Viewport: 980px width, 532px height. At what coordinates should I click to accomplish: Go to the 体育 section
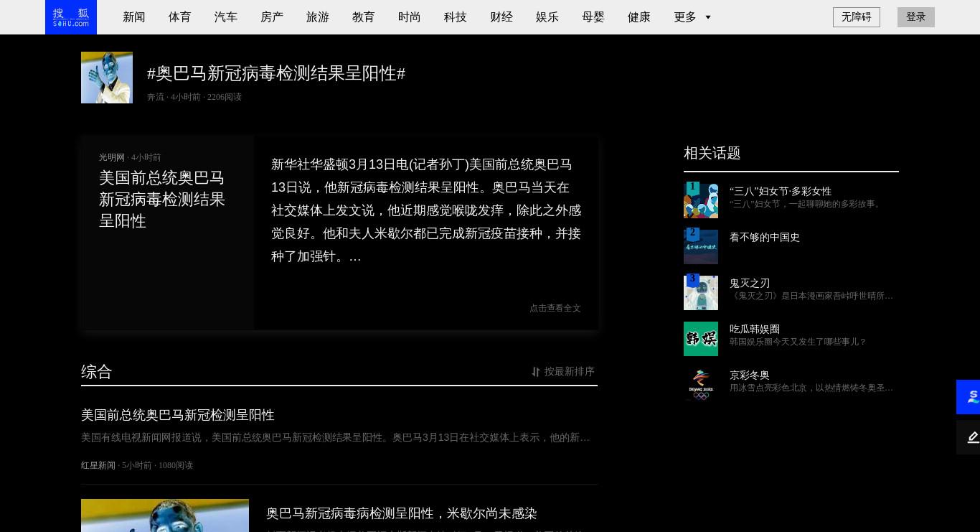[180, 17]
